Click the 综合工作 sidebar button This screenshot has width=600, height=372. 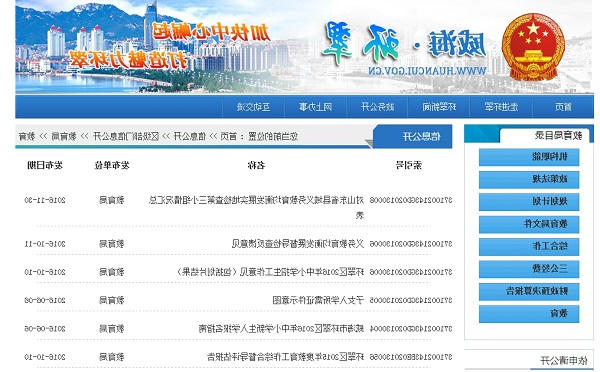[x=529, y=246]
